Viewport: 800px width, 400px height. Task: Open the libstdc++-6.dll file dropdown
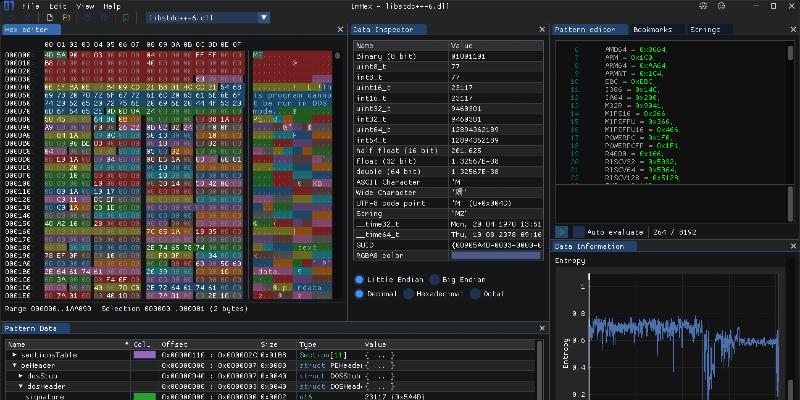coord(263,18)
